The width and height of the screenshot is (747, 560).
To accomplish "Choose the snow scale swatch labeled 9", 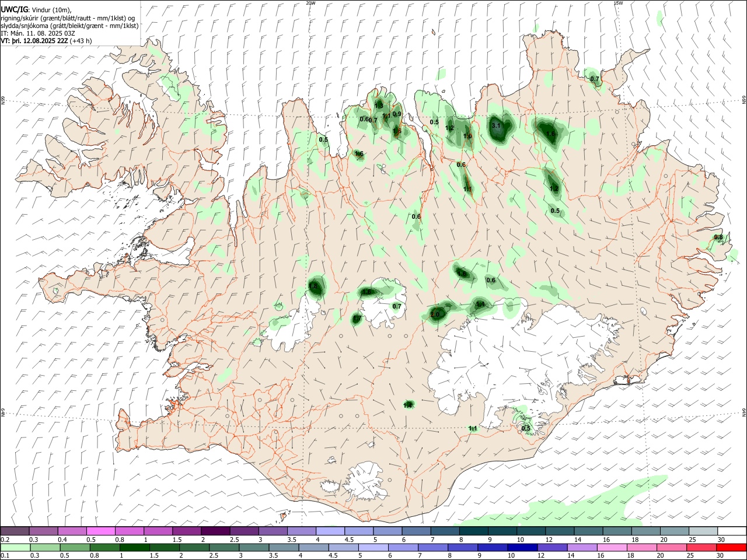I will [x=502, y=531].
